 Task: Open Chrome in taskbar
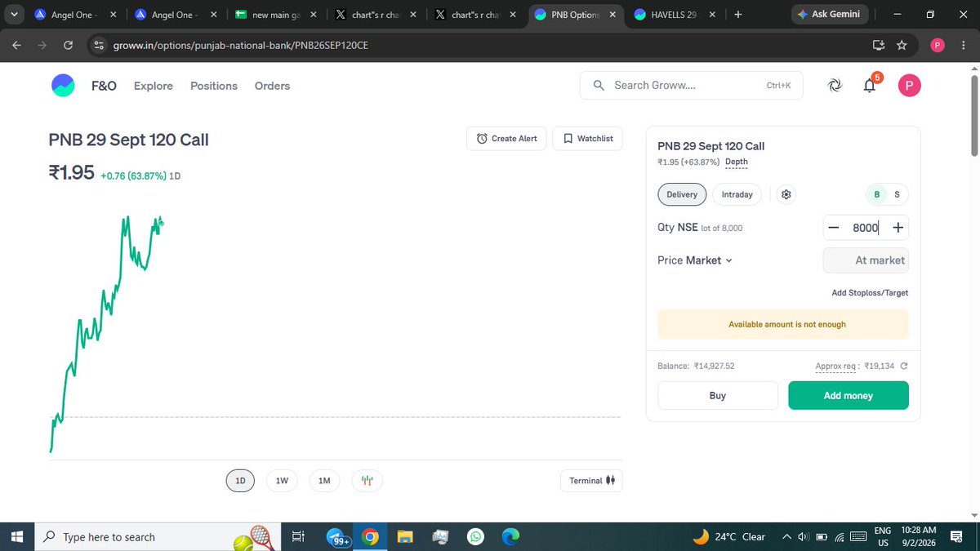[370, 537]
